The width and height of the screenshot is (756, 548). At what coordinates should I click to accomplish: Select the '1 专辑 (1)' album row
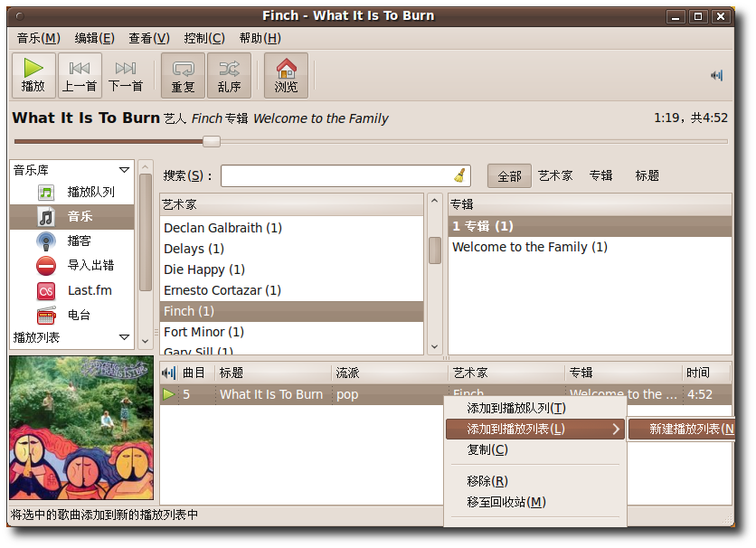(590, 227)
